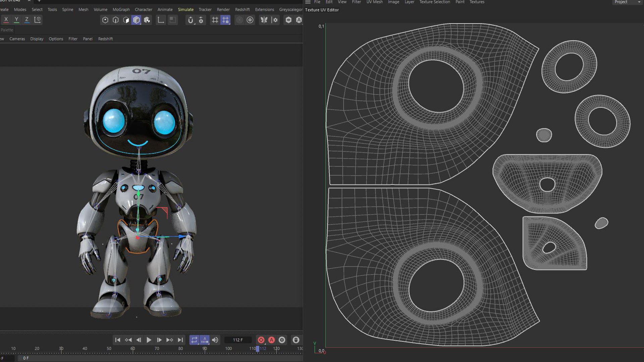
Task: Click the soft selection rings icon
Action: click(x=239, y=20)
